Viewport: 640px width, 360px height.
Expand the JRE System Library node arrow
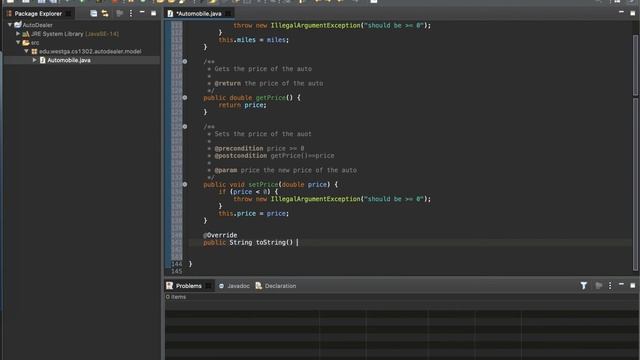coord(18,34)
